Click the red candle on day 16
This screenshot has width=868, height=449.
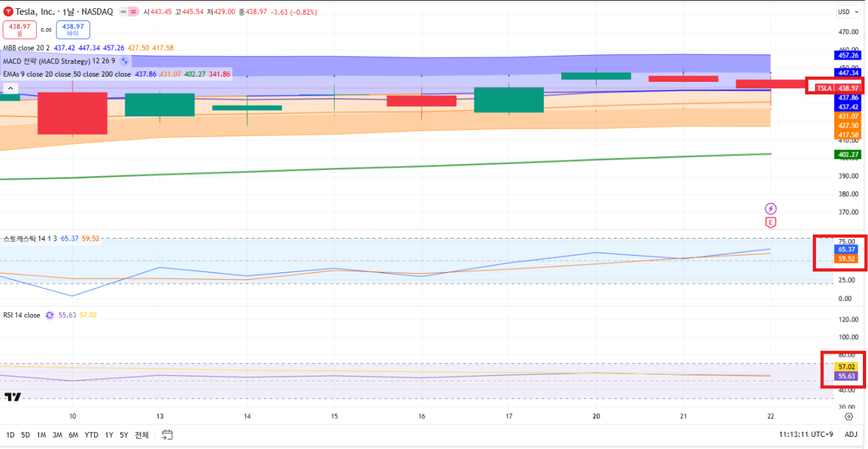point(422,101)
